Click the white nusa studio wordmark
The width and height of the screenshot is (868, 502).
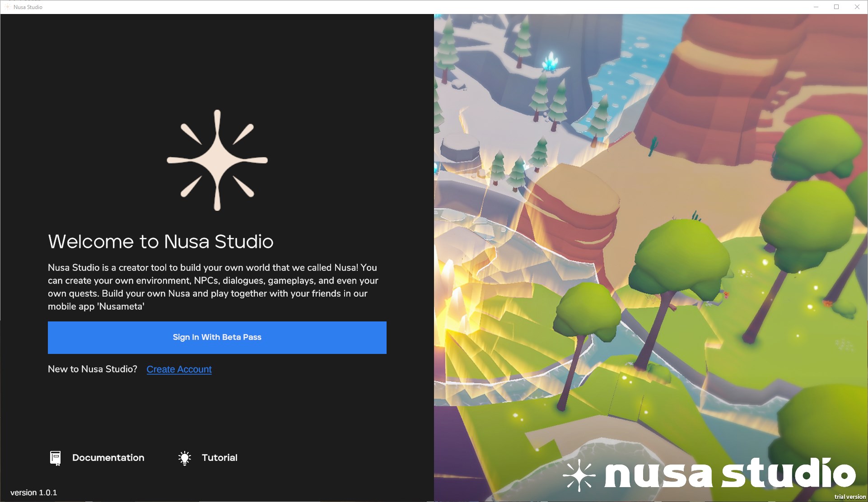pos(729,474)
